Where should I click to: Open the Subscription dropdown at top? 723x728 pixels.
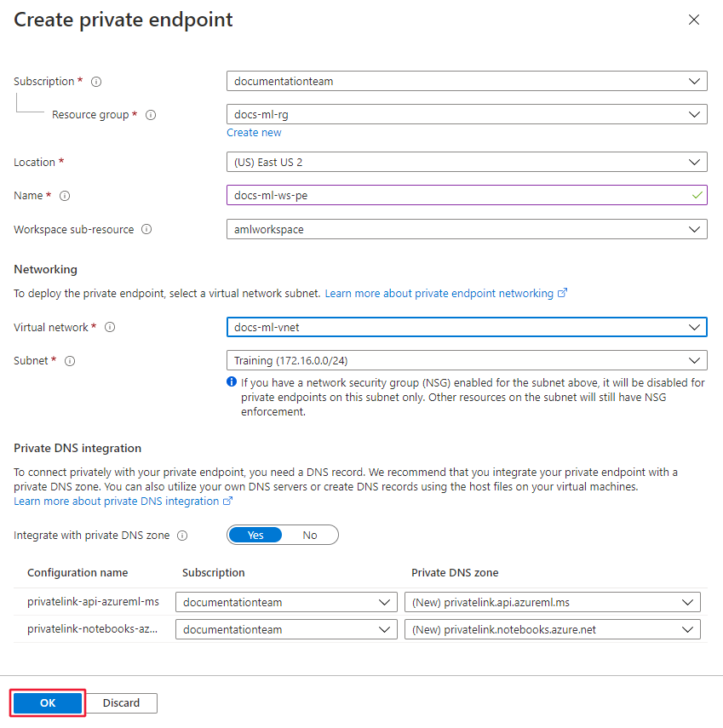[467, 82]
